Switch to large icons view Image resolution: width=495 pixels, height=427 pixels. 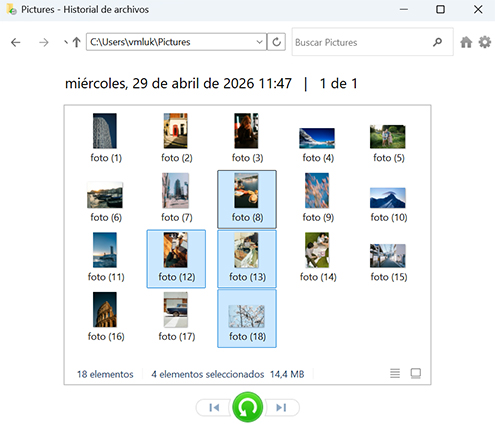[416, 373]
